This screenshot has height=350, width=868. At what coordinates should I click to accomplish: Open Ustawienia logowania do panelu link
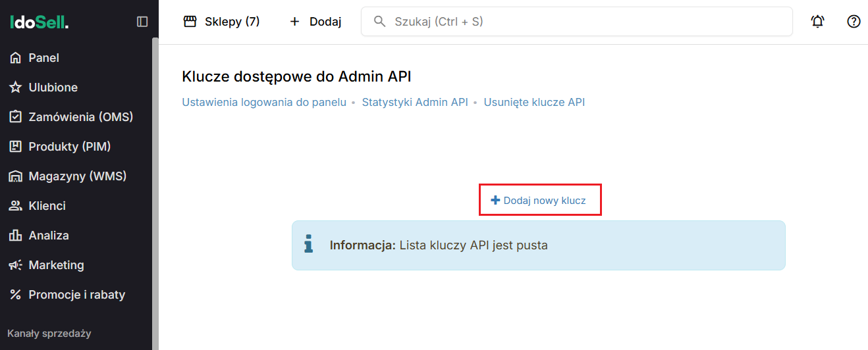click(263, 102)
